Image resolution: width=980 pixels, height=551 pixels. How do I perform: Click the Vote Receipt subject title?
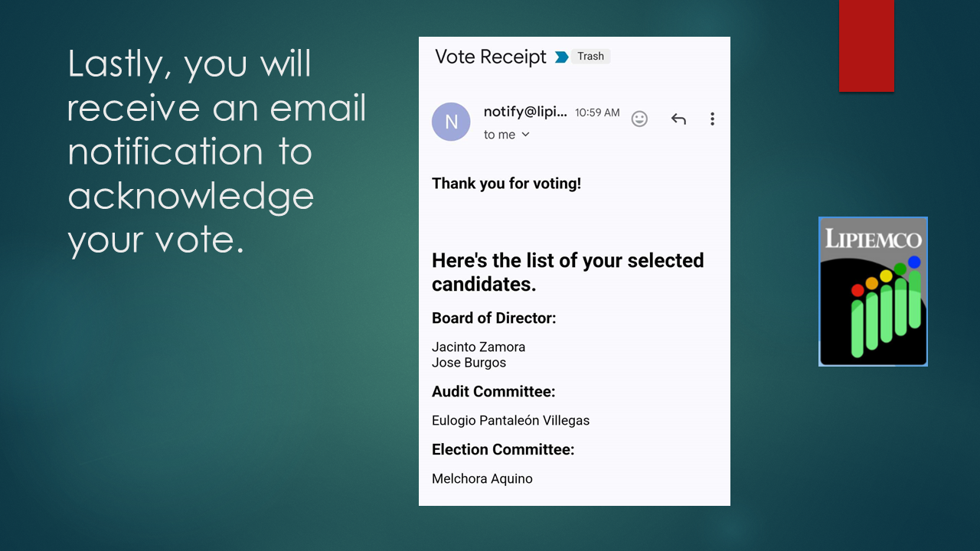[x=491, y=57]
